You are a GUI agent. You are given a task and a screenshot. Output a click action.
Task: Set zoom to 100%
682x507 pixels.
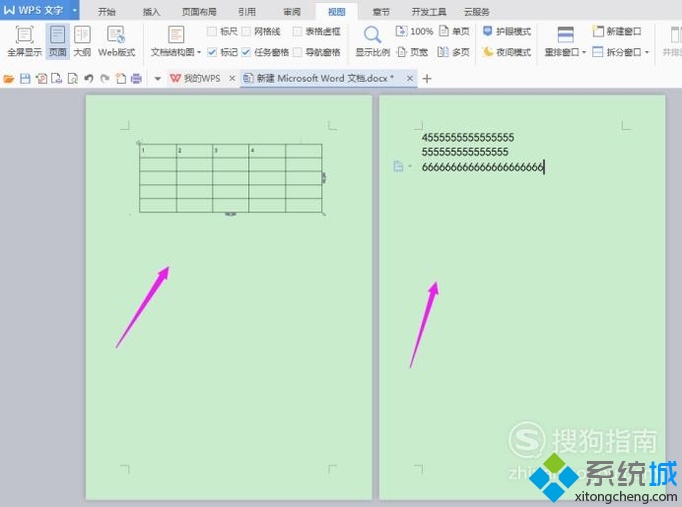tap(415, 31)
